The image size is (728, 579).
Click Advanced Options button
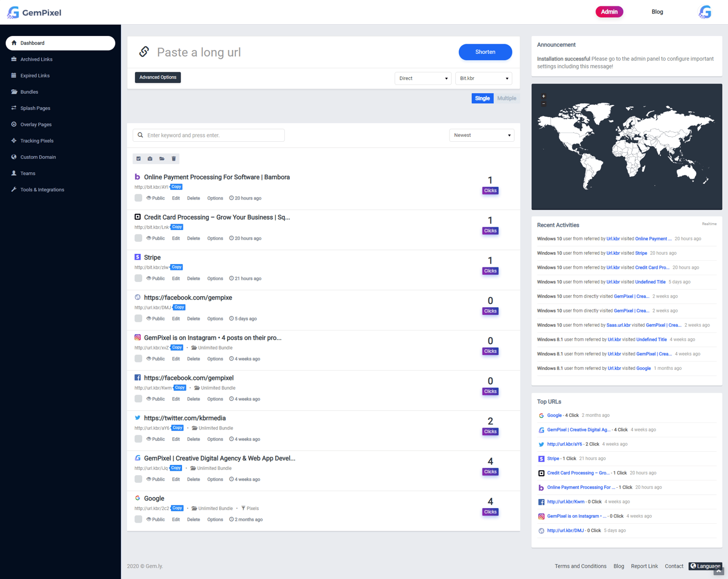click(x=158, y=77)
